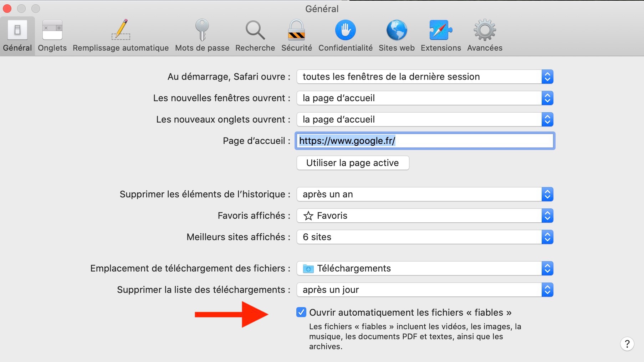Click the "Meilleurs sites affichés :" label
644x362 pixels.
(239, 237)
